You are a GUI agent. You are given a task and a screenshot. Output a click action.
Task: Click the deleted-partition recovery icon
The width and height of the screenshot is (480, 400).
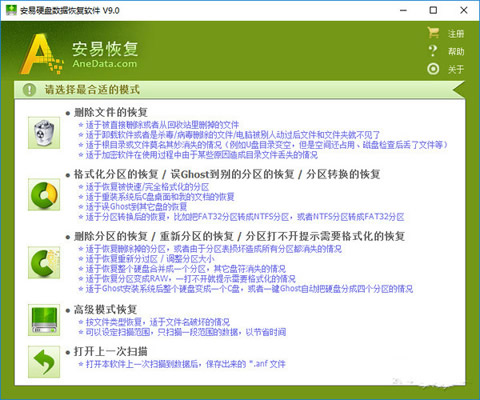coord(44,263)
